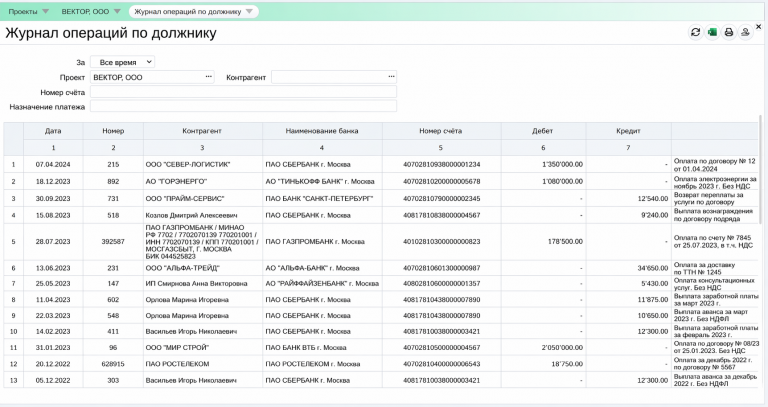Image resolution: width=768 pixels, height=407 pixels.
Task: Click the credit amount 34'650.00
Action: pos(653,268)
